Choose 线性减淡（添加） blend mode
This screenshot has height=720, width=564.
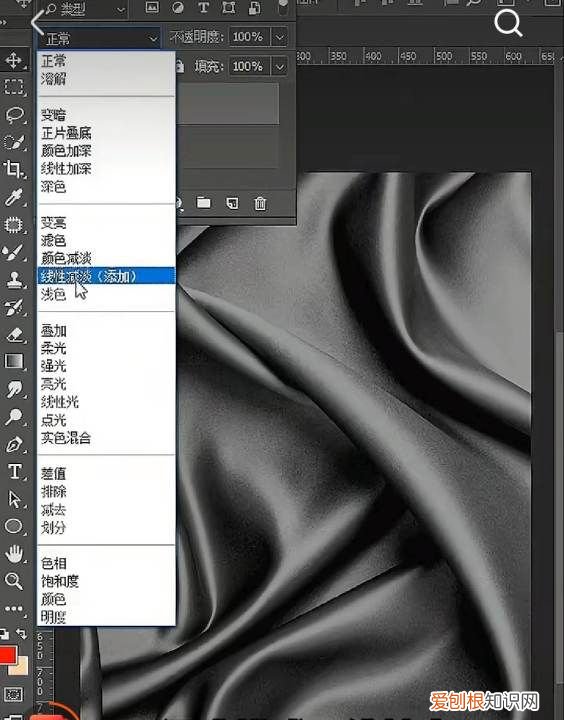(106, 276)
